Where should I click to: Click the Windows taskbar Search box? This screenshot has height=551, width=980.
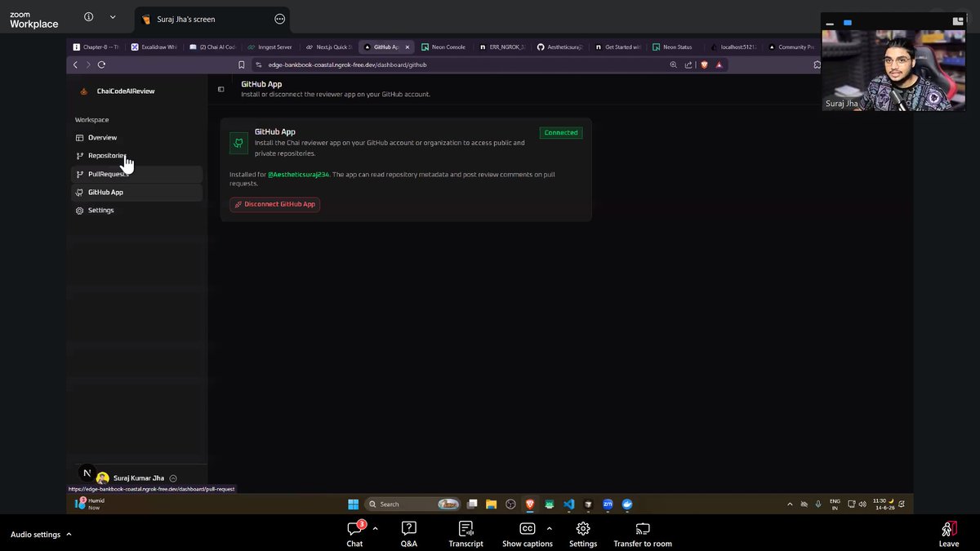[413, 504]
